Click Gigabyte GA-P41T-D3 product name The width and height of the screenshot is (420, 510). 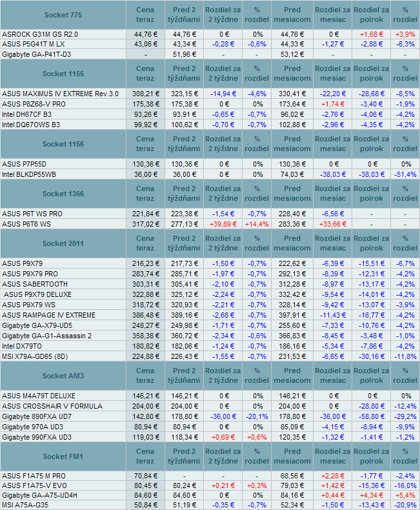[36, 54]
